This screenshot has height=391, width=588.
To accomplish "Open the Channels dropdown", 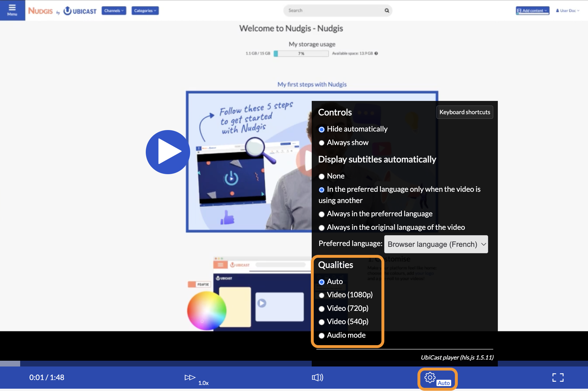I will 114,11.
